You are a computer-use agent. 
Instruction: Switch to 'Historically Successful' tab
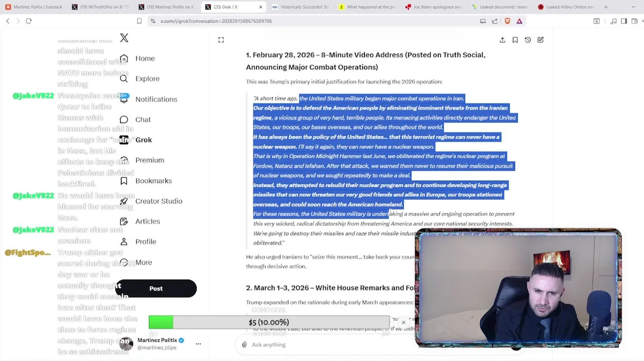(300, 7)
